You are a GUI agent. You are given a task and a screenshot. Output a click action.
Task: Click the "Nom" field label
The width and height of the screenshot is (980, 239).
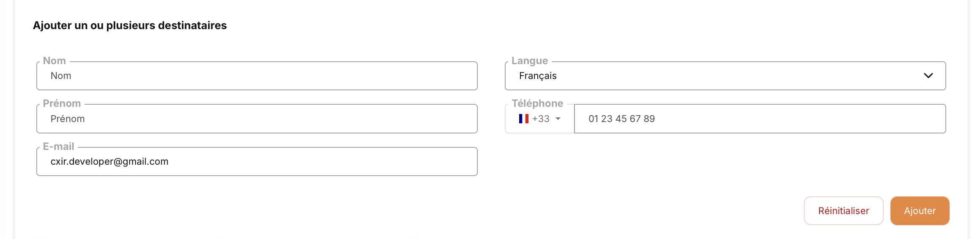click(x=54, y=61)
